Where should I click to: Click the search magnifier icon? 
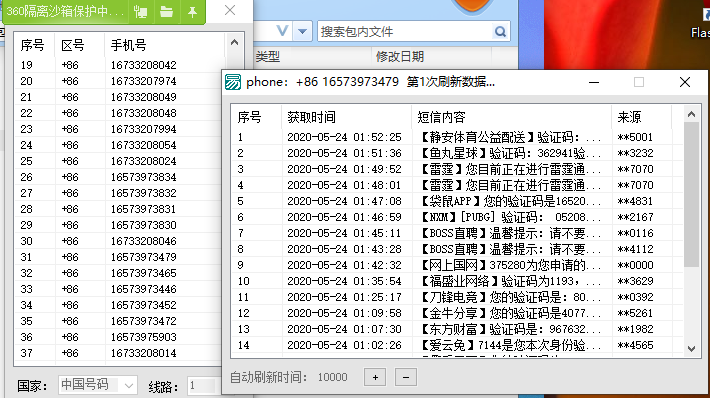[500, 32]
